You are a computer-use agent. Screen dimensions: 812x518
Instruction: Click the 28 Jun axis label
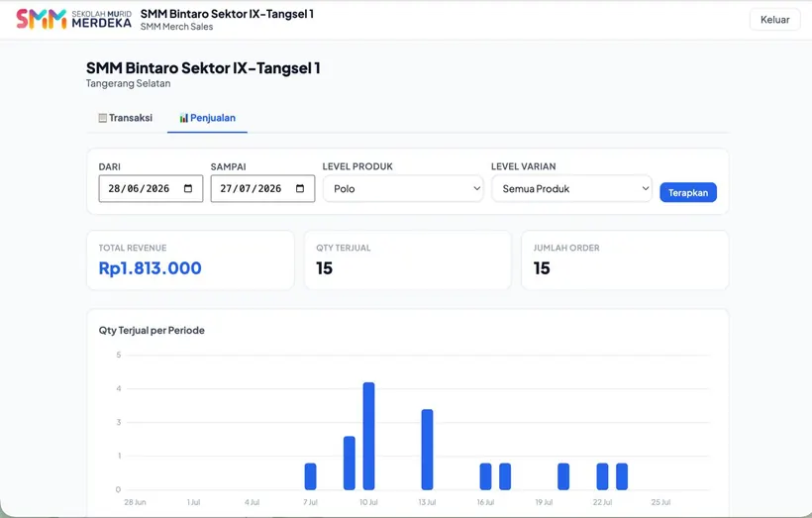click(135, 502)
